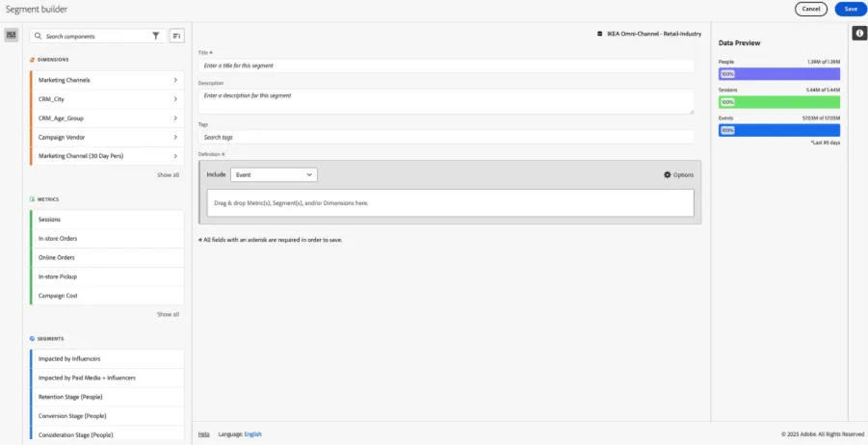This screenshot has width=868, height=445.
Task: Select the Impacted by Influencers segment
Action: (107, 358)
